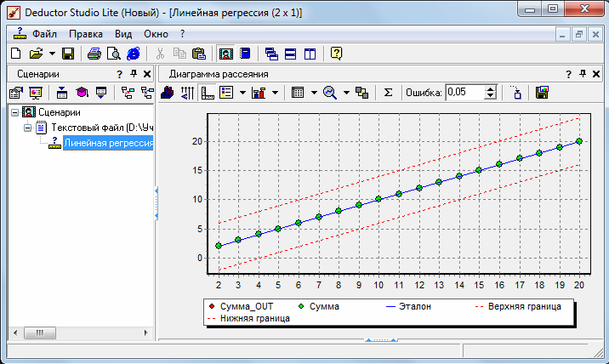Create a new project file
This screenshot has height=364, width=609.
tap(16, 54)
